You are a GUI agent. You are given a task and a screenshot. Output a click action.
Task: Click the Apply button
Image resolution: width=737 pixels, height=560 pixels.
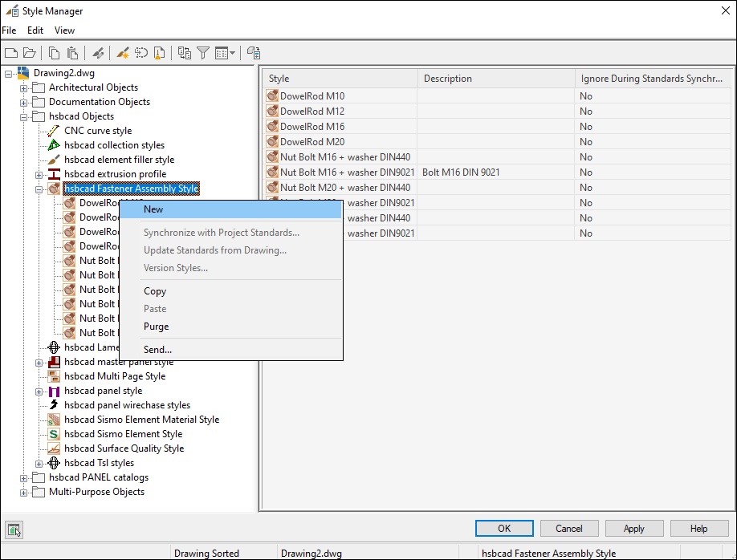(634, 529)
